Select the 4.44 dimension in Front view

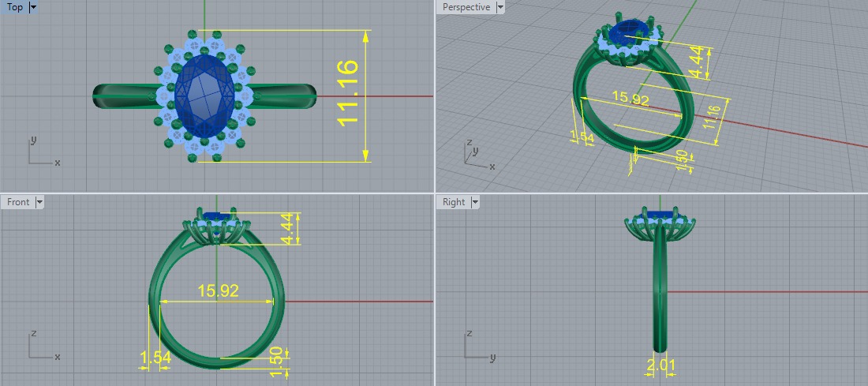tap(288, 229)
